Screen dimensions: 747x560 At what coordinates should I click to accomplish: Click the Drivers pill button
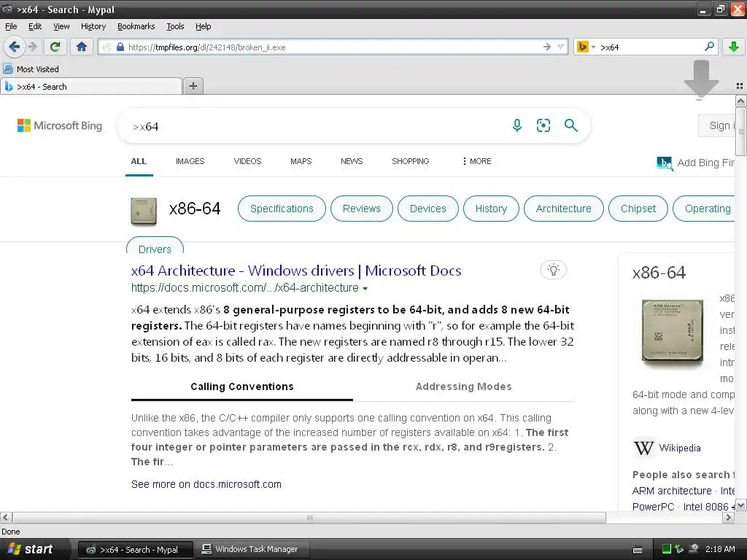[x=155, y=246]
